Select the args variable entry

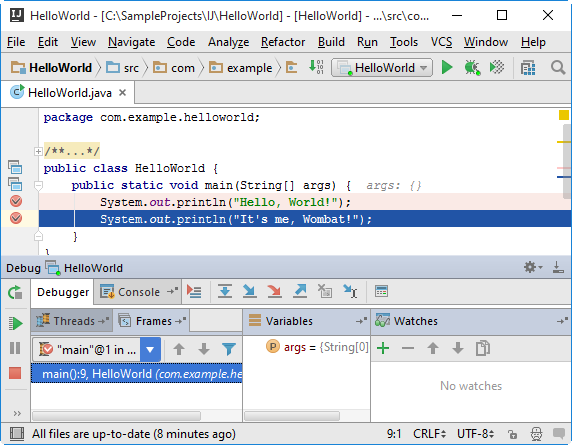coord(317,347)
